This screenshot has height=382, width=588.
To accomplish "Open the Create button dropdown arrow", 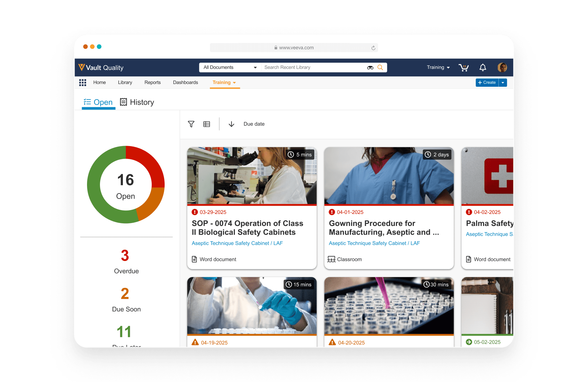I will click(x=503, y=83).
